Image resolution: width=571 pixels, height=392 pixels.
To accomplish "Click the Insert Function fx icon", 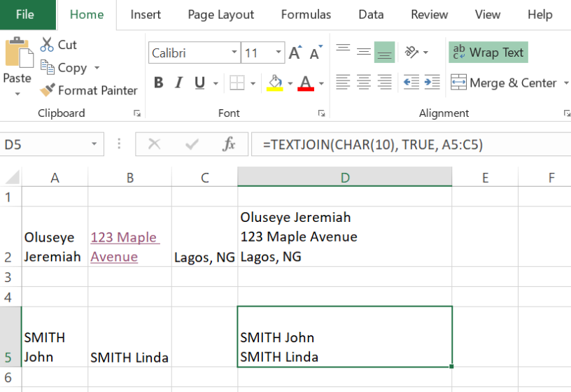I will (229, 144).
